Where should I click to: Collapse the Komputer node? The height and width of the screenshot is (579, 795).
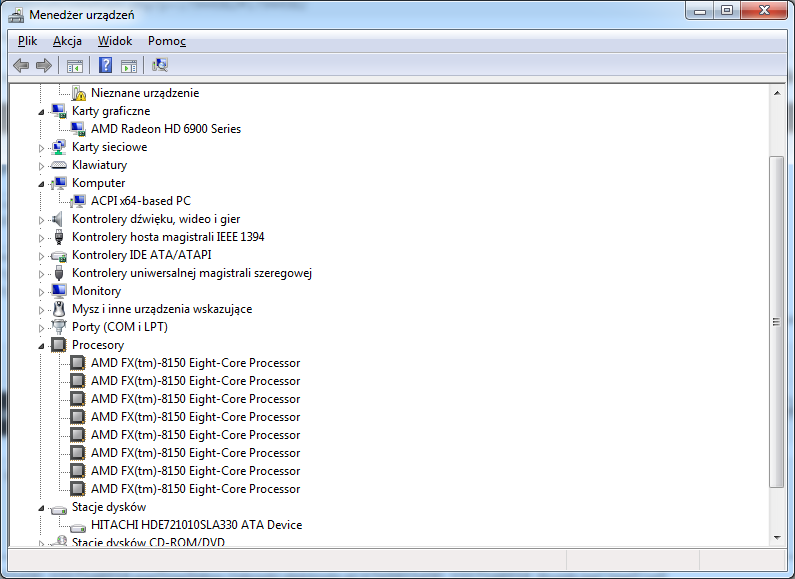[42, 184]
